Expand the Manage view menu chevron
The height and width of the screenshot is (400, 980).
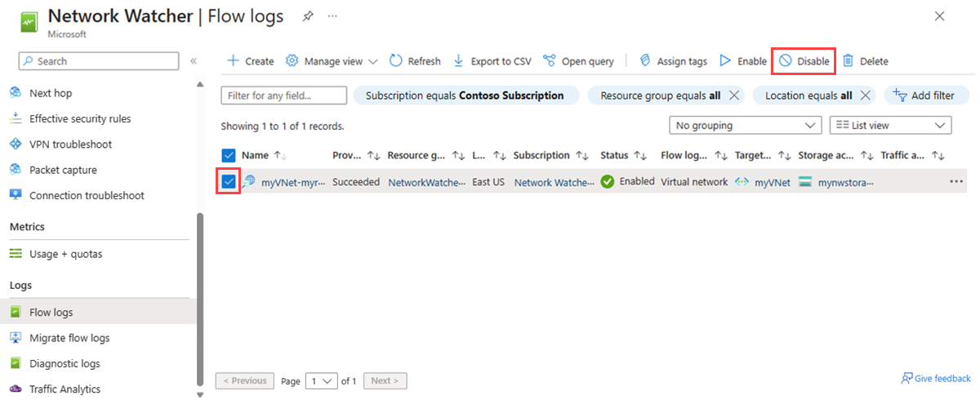pyautogui.click(x=373, y=62)
